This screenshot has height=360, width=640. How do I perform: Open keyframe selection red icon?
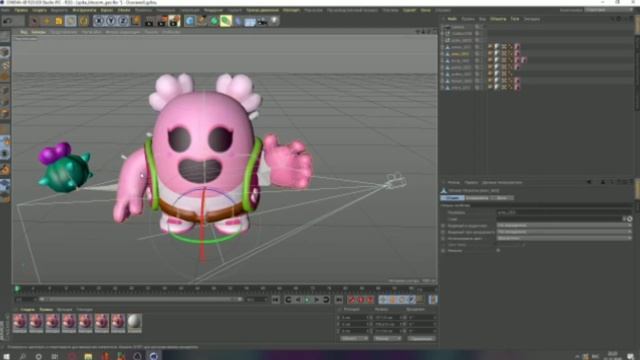pyautogui.click(x=370, y=300)
